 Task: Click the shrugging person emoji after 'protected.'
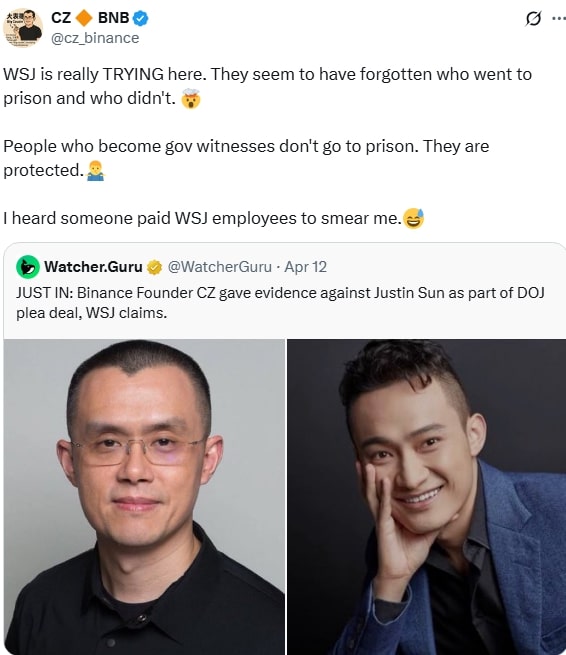coord(95,171)
